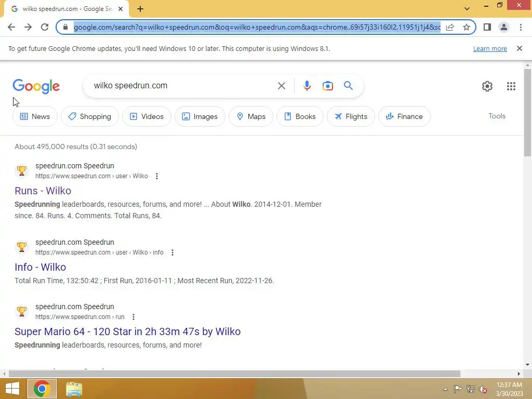532x399 pixels.
Task: Click the Google logo
Action: (36, 86)
